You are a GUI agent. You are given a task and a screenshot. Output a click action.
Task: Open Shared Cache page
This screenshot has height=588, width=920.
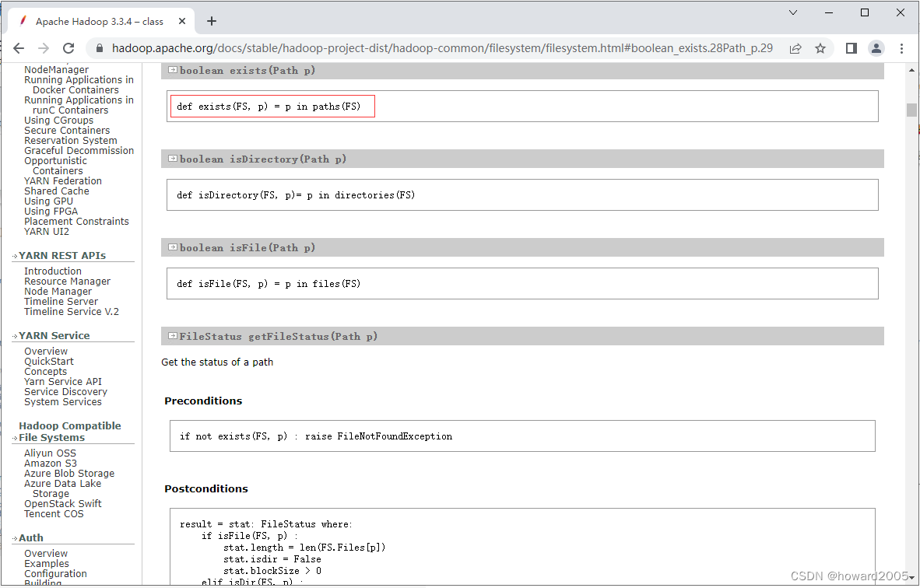coord(56,191)
